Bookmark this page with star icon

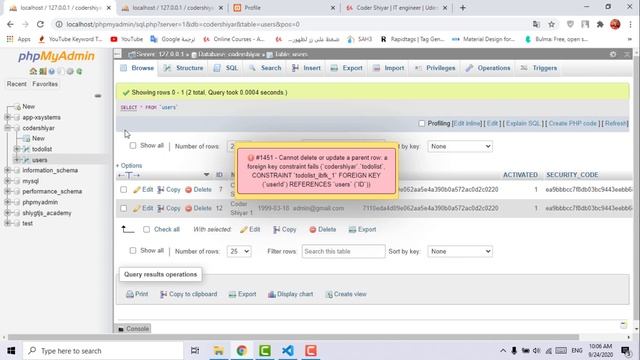(x=551, y=24)
